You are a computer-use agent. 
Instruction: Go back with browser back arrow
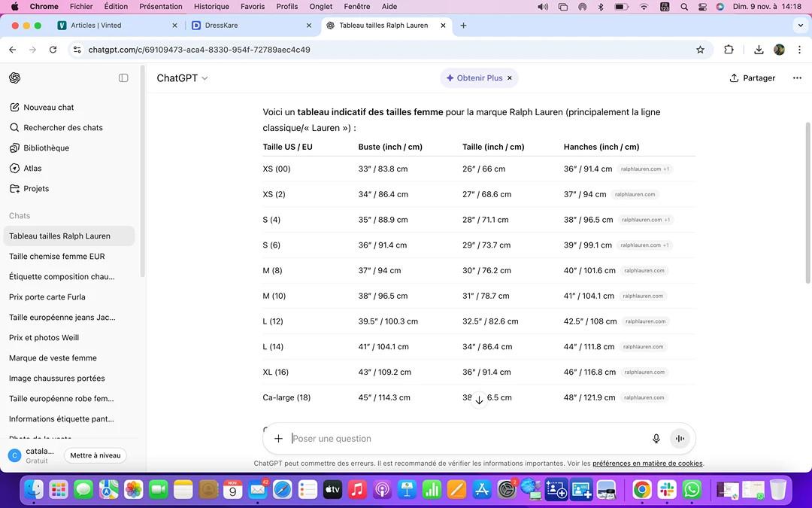[13, 50]
